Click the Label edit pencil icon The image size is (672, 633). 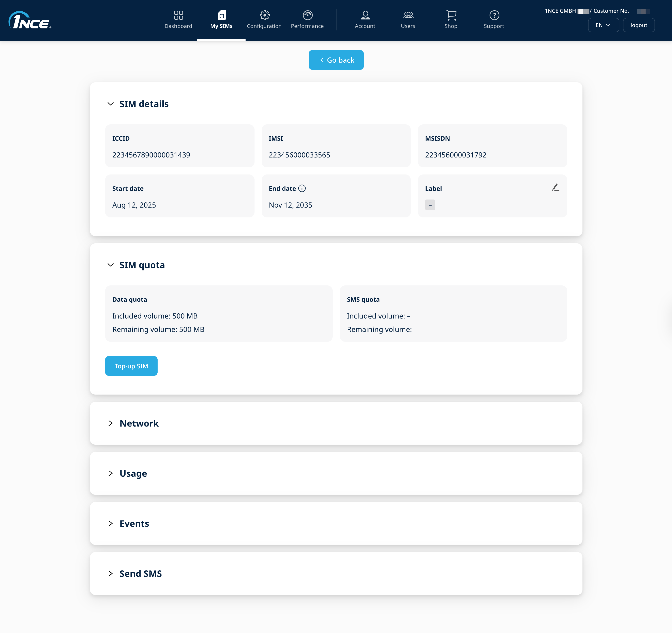coord(555,187)
